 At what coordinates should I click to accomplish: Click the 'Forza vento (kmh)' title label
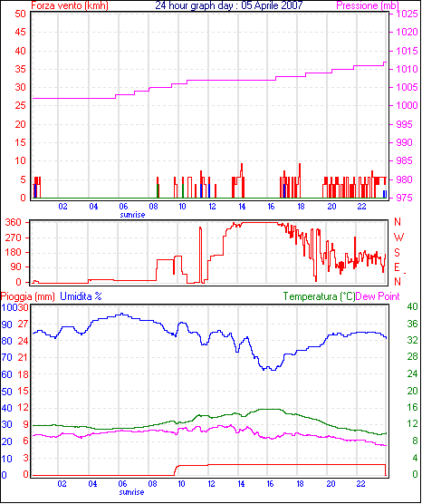[x=70, y=5]
